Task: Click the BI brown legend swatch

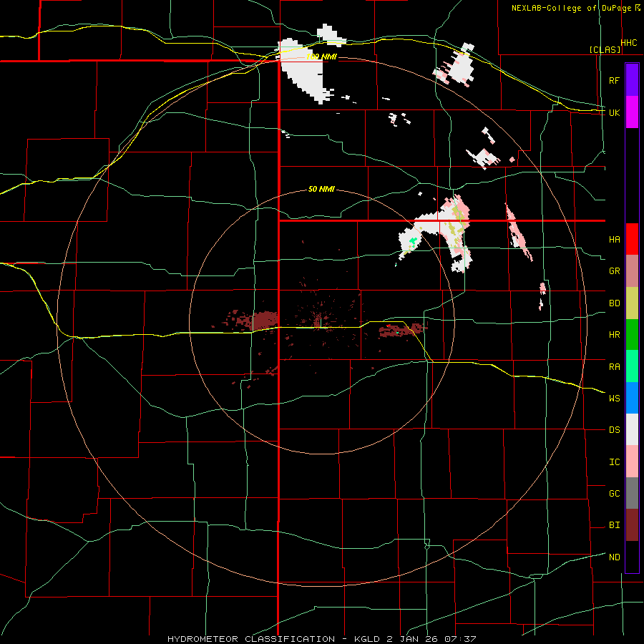Action: point(632,525)
